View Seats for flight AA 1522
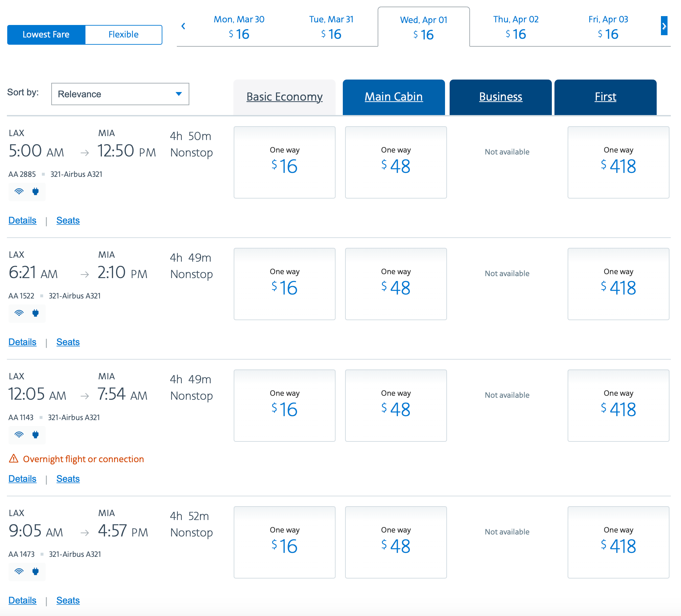The width and height of the screenshot is (681, 616). pos(68,342)
